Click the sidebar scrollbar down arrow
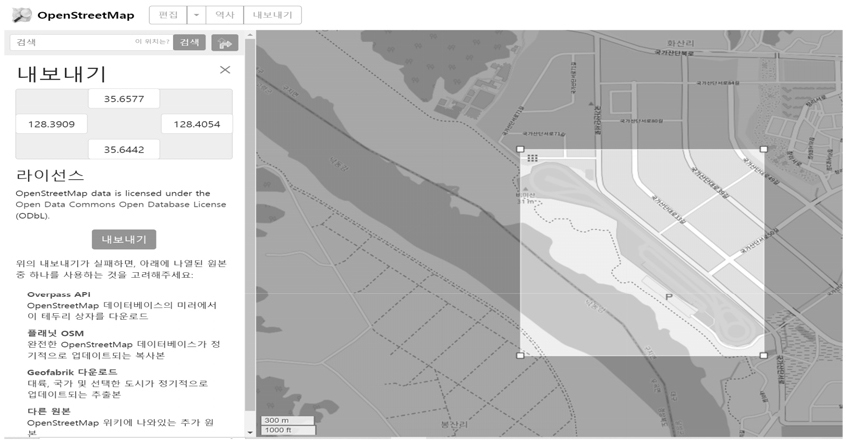 [x=250, y=432]
